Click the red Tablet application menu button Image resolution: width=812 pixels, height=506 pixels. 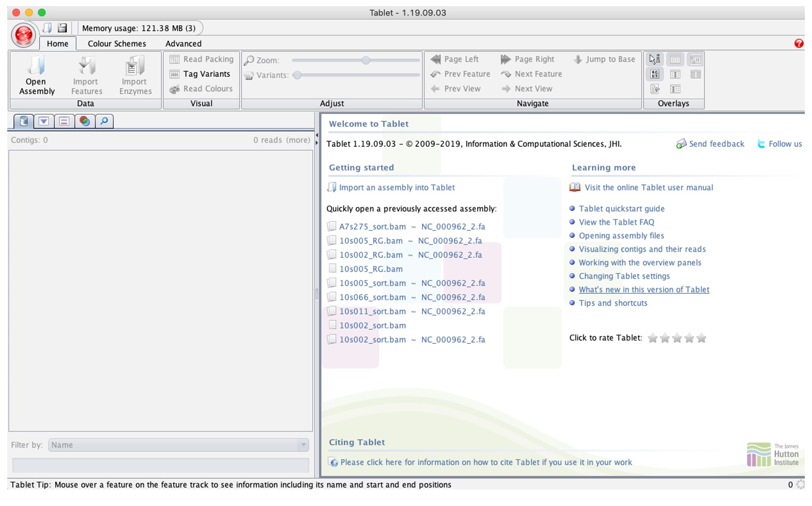point(24,35)
